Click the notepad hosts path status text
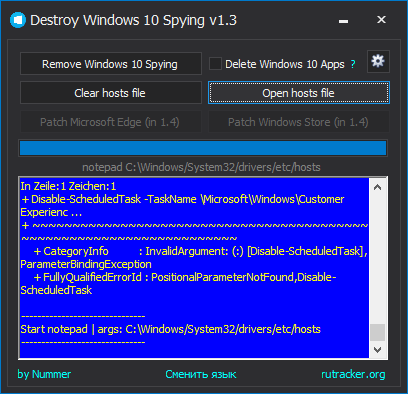Viewport: 408px width, 394px height. tap(201, 167)
